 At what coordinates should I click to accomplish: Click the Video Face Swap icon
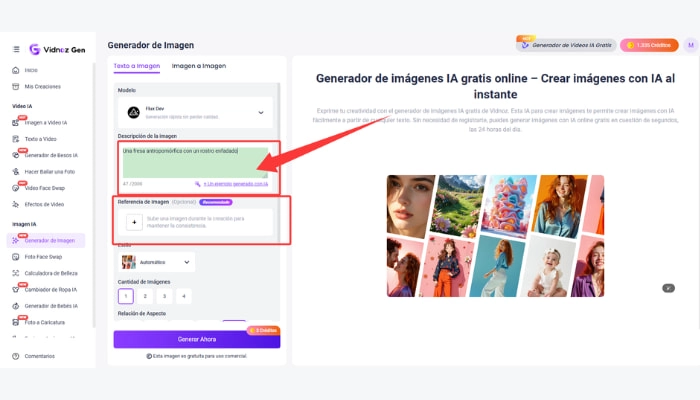[16, 188]
